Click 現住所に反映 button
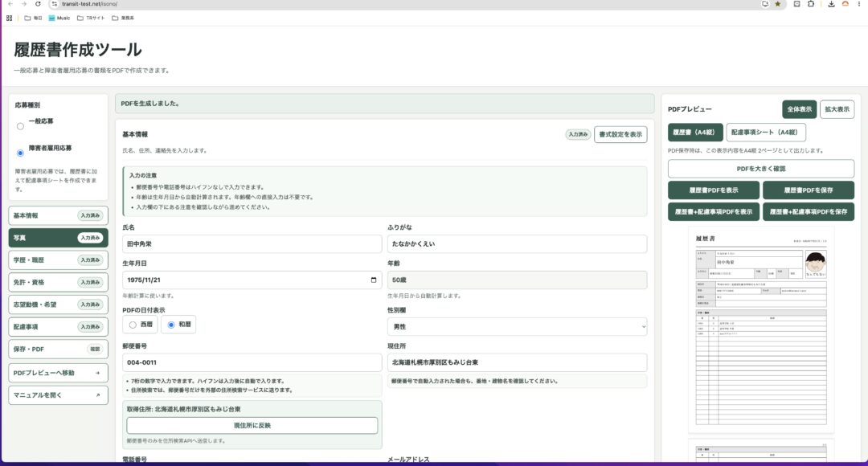Viewport: 868px width, 466px height. (252, 425)
